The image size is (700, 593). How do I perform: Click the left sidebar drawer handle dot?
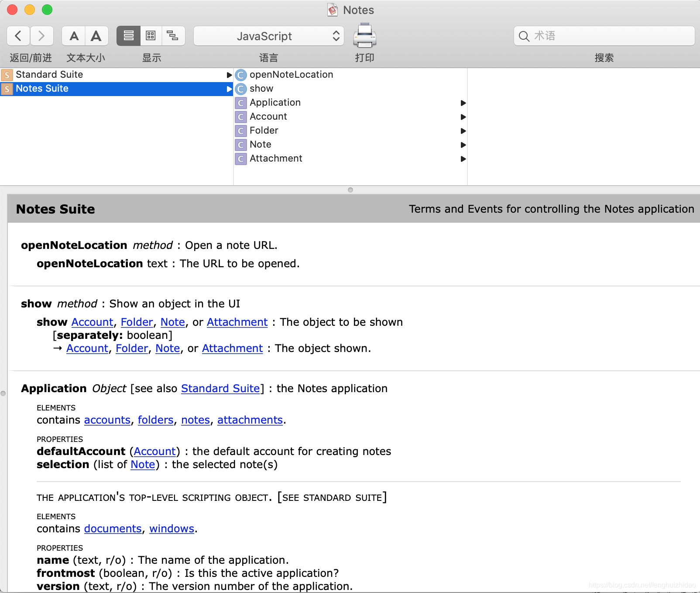point(3,393)
